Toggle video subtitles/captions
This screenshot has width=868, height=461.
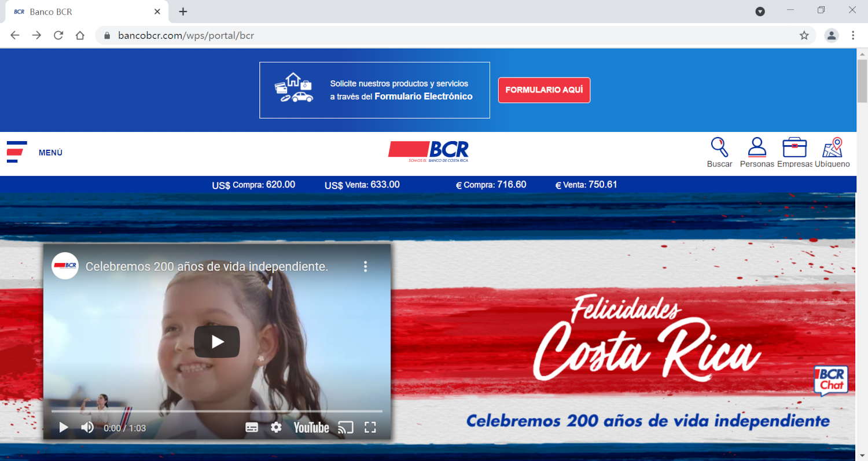tap(252, 427)
